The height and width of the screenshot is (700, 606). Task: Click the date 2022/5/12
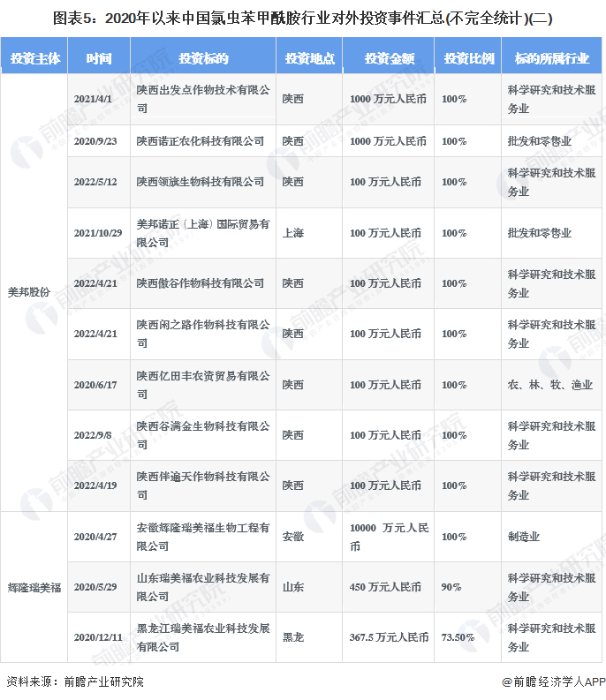click(95, 182)
